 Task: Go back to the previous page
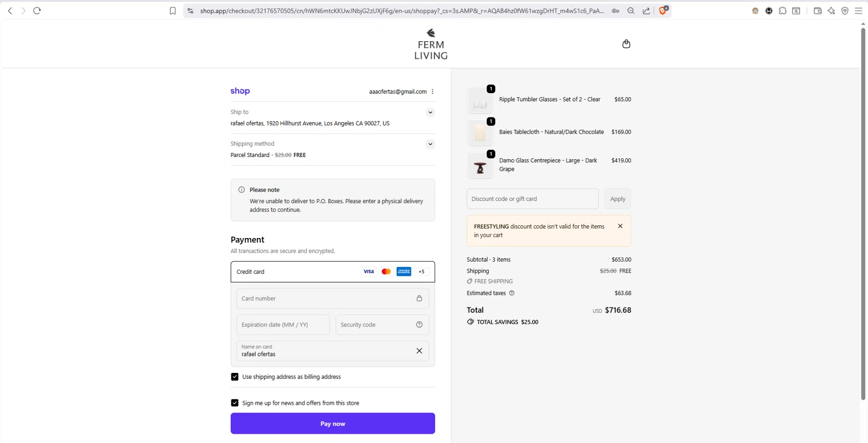(10, 10)
